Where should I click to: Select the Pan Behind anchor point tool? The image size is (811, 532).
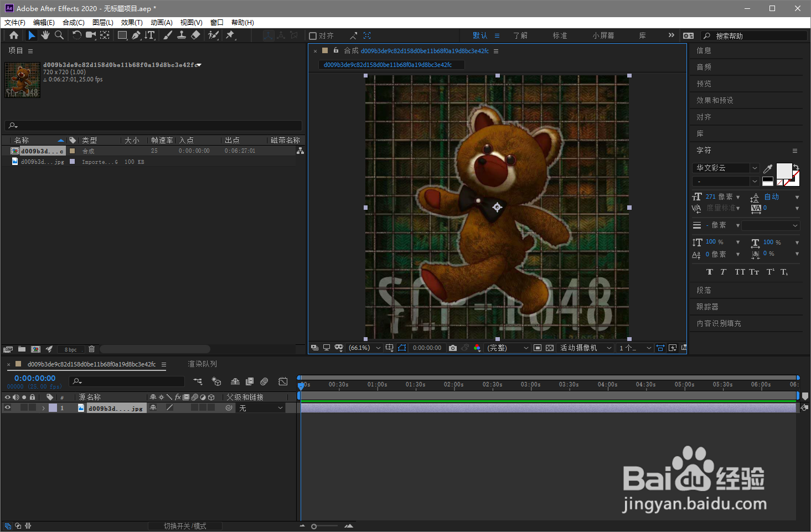105,35
